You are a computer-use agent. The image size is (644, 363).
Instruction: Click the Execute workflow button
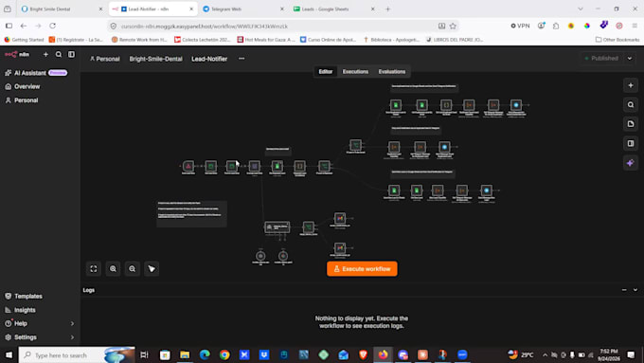pyautogui.click(x=362, y=269)
